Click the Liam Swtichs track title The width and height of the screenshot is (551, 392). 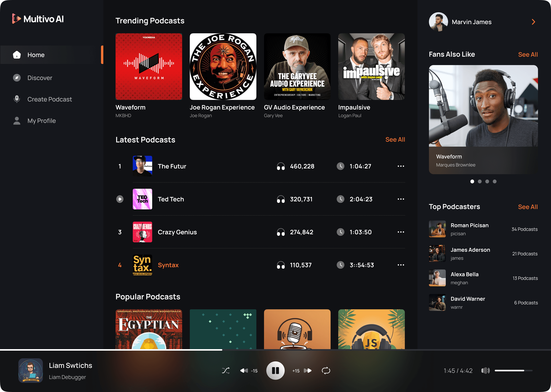70,365
